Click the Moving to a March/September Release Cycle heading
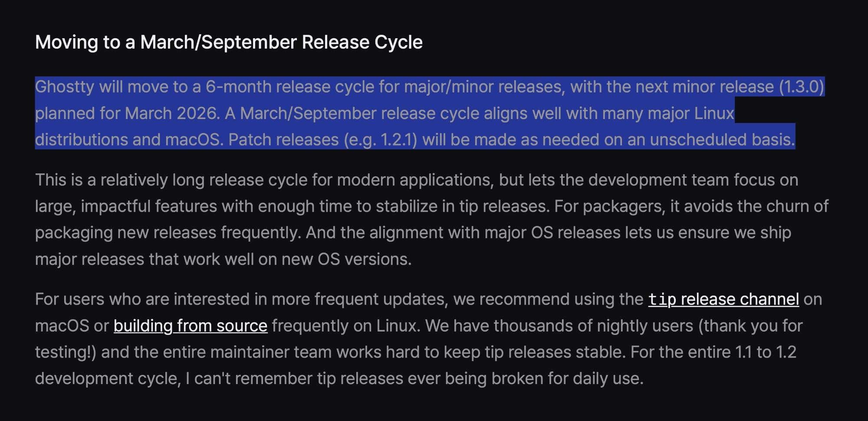 (229, 42)
